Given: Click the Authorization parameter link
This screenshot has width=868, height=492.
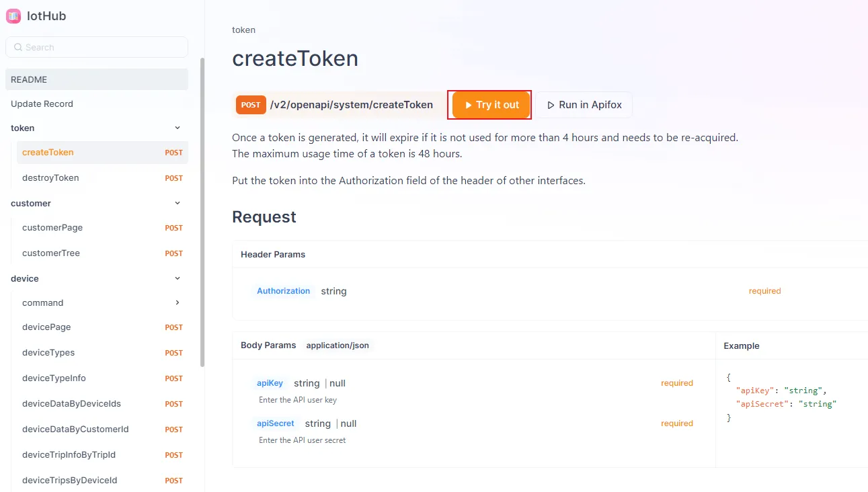Looking at the screenshot, I should pyautogui.click(x=283, y=290).
